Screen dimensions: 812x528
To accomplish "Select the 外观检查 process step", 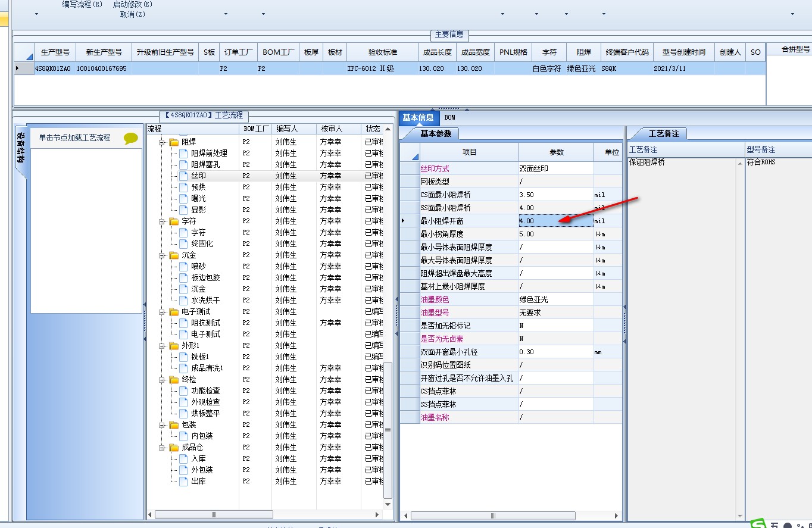I will [205, 402].
